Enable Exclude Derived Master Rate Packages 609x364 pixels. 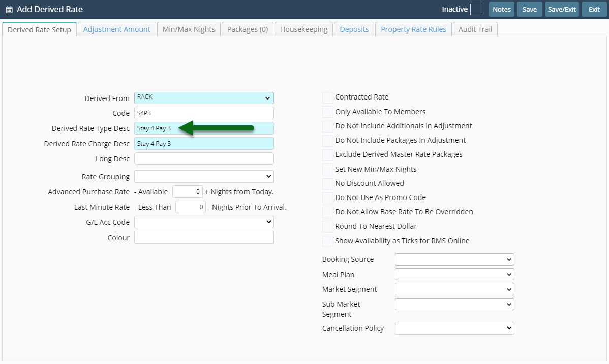click(x=328, y=155)
